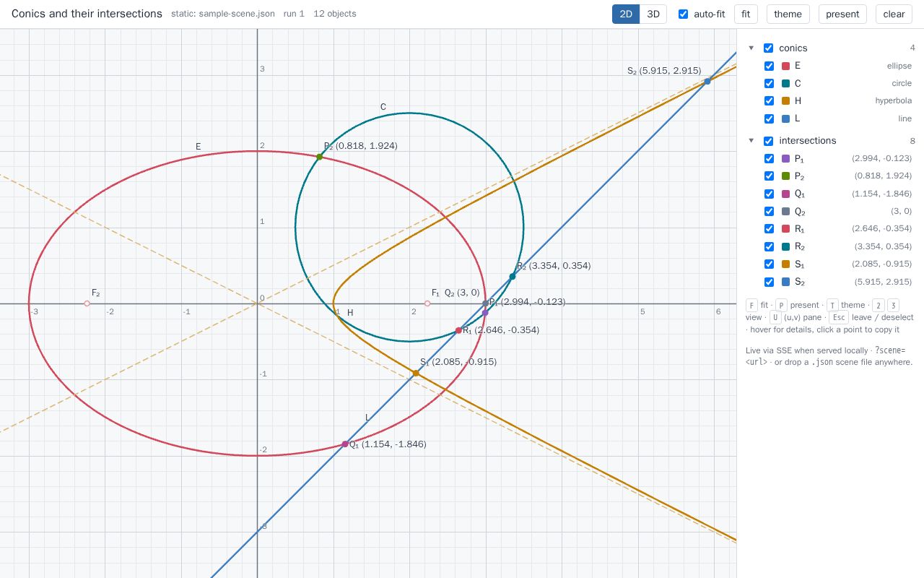This screenshot has width=924, height=578.
Task: Select the S₁ row coordinates (2.085, -0.915)
Action: pos(881,264)
